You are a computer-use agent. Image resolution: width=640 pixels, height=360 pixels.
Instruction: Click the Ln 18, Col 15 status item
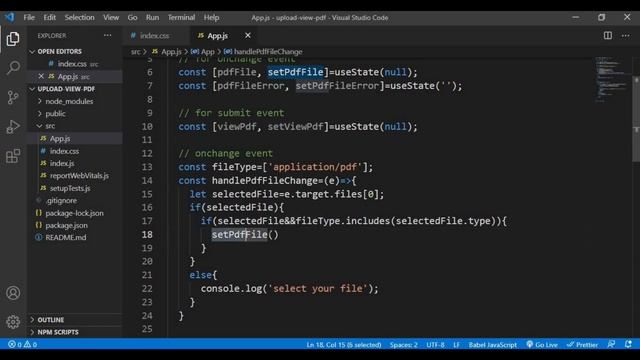(344, 345)
